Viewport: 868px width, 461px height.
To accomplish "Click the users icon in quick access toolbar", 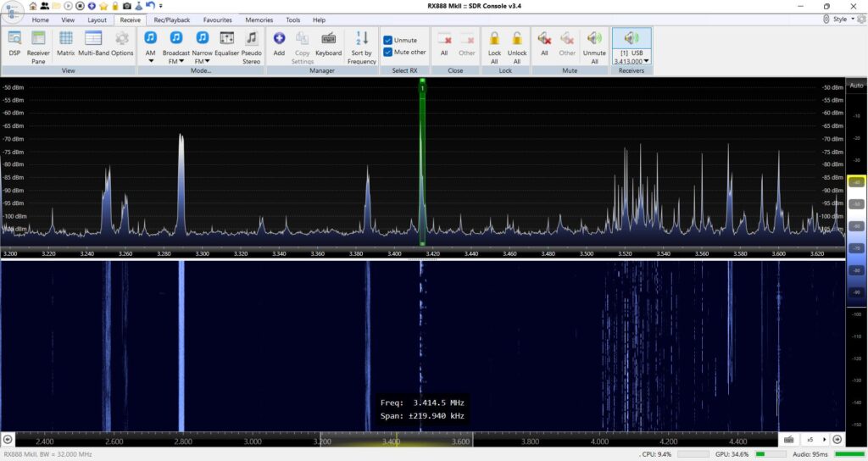I will coord(45,6).
